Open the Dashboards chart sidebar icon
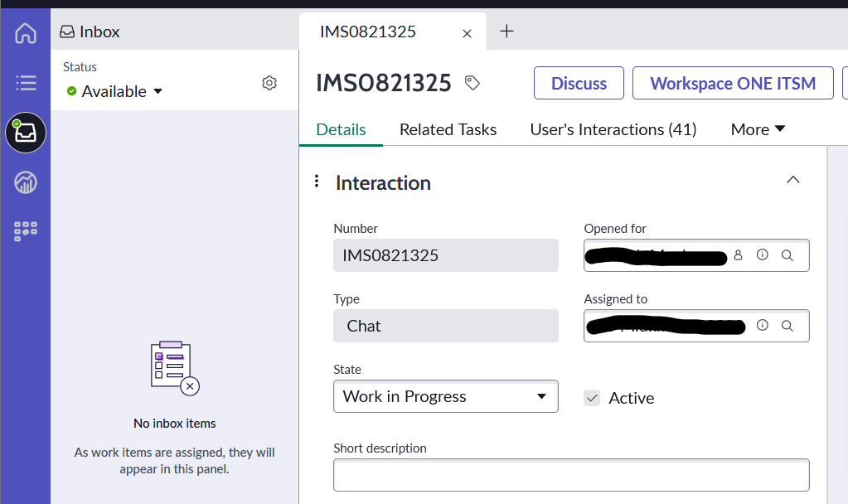Screen dimensions: 848x504 (x=26, y=182)
